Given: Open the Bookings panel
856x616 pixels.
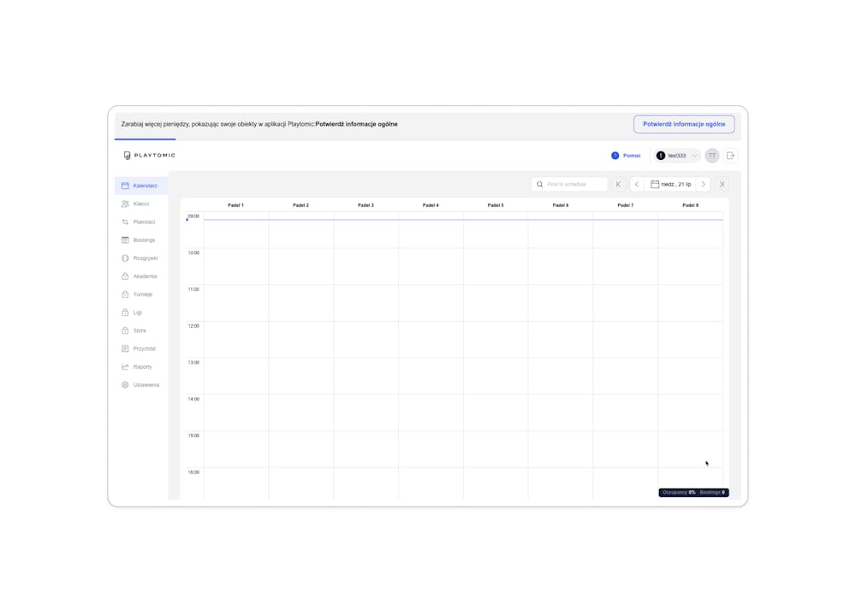Looking at the screenshot, I should point(142,240).
